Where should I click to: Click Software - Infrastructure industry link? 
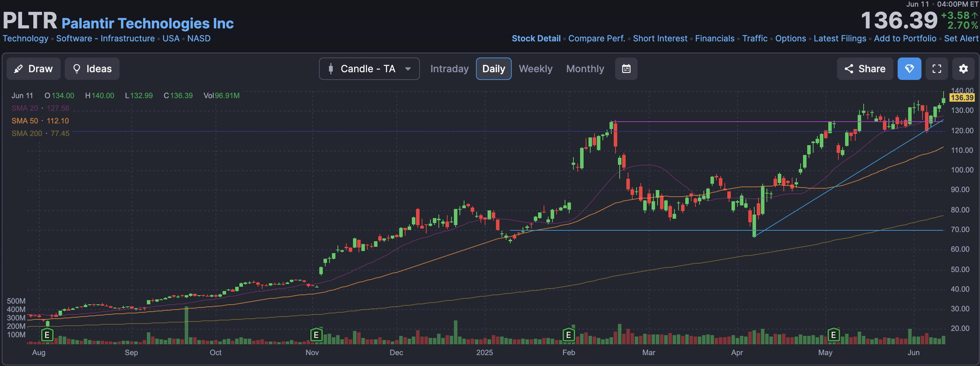[x=106, y=39]
